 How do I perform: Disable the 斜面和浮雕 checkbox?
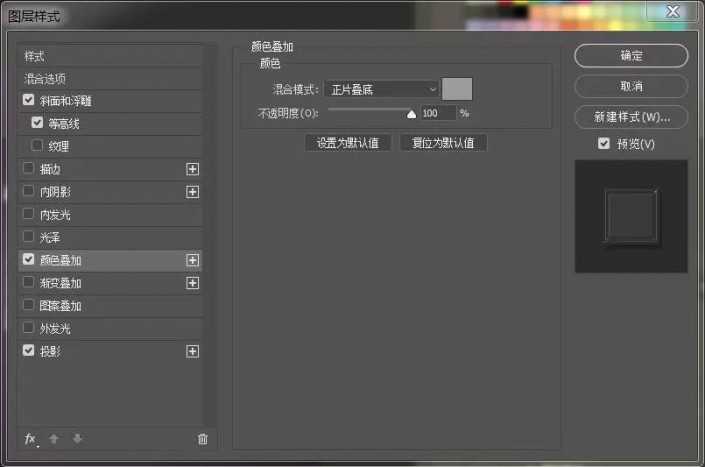tap(28, 101)
